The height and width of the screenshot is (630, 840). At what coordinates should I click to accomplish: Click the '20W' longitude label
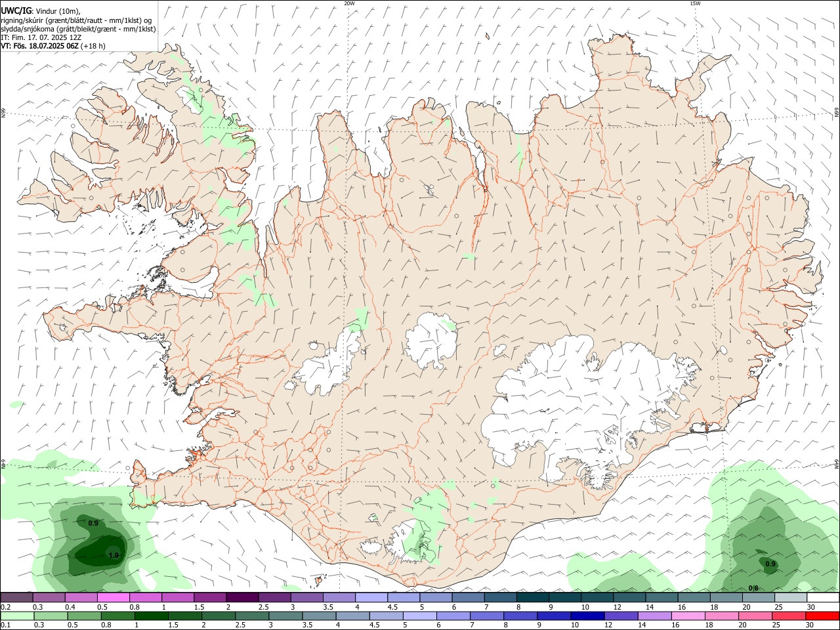click(349, 3)
